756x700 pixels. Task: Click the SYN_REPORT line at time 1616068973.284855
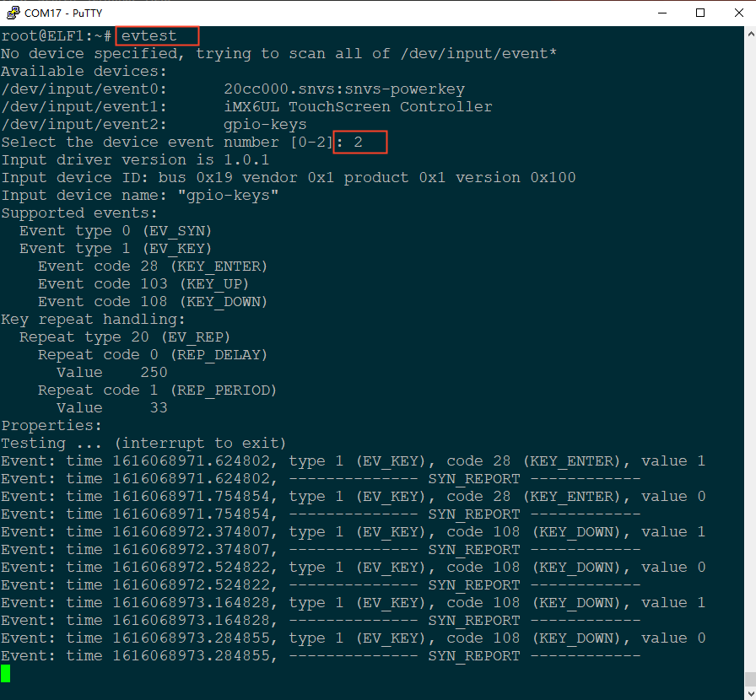[321, 656]
